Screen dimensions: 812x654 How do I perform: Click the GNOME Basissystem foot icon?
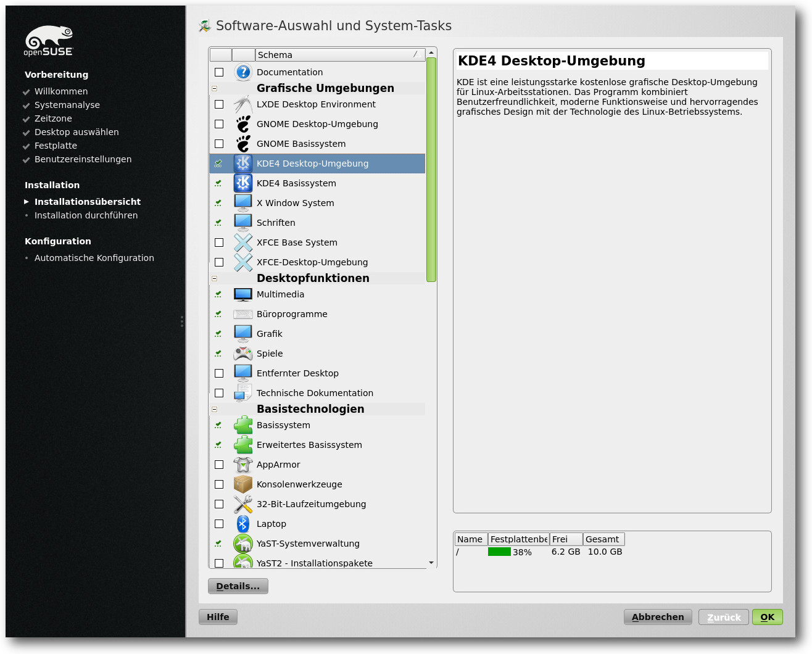coord(243,144)
